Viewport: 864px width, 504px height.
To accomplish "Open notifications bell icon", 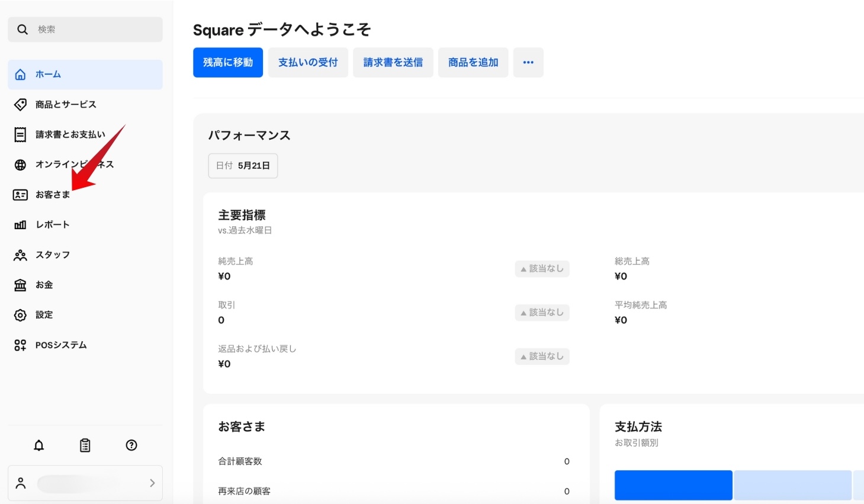I will (x=39, y=445).
